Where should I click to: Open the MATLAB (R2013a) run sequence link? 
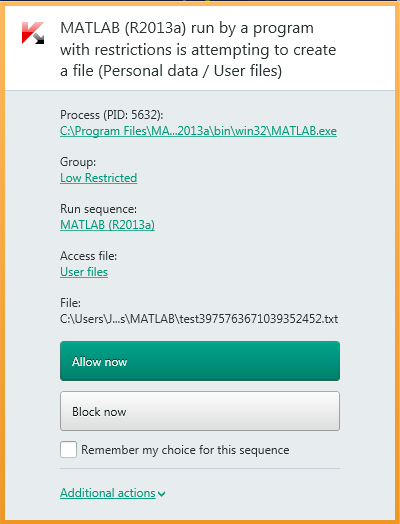point(107,225)
